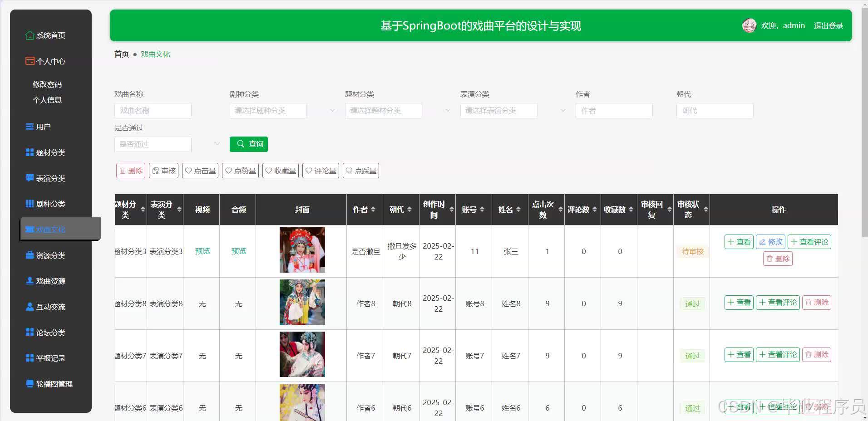
Task: Open the 剧种分类 select dropdown
Action: pos(268,111)
